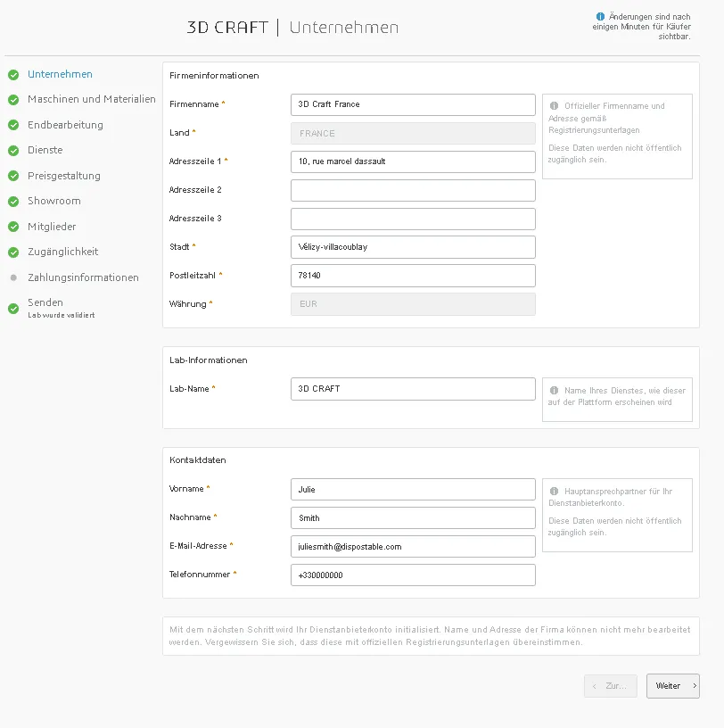The height and width of the screenshot is (728, 724).
Task: Click the green checkmark beside Unternehmen
Action: tap(13, 75)
